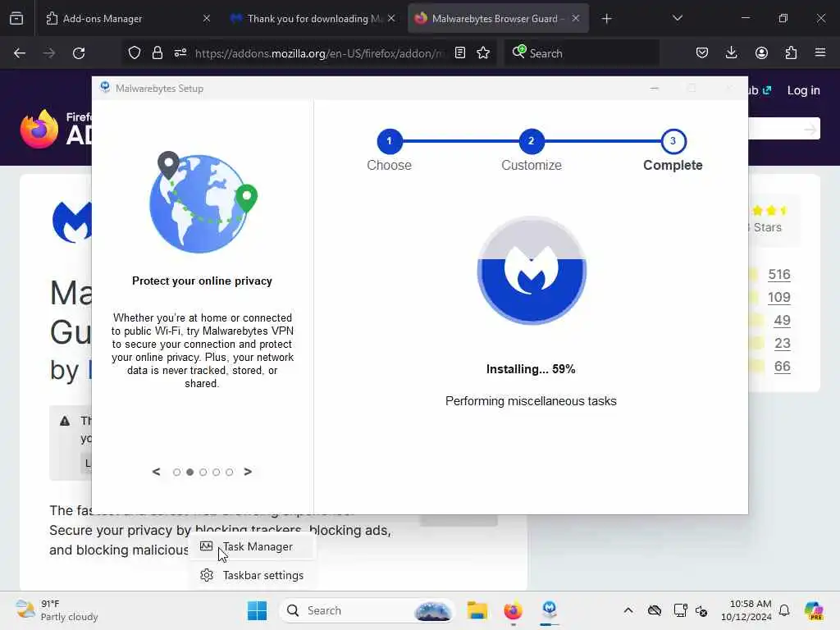840x630 pixels.
Task: Close the Malwarebytes Browser Guard tab
Action: pyautogui.click(x=575, y=19)
